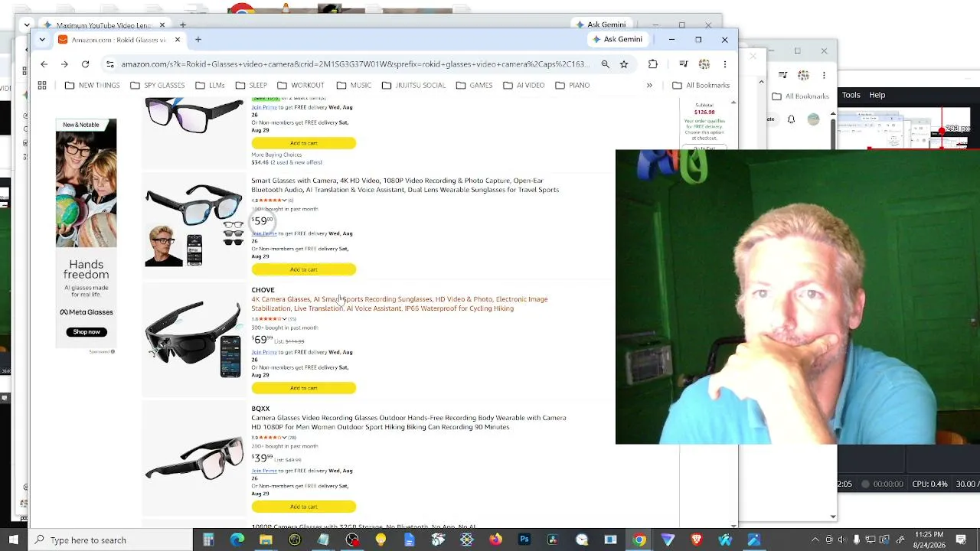Open the AI VIDEO bookmark folder
Viewport: 980px width, 551px height.
[x=524, y=85]
